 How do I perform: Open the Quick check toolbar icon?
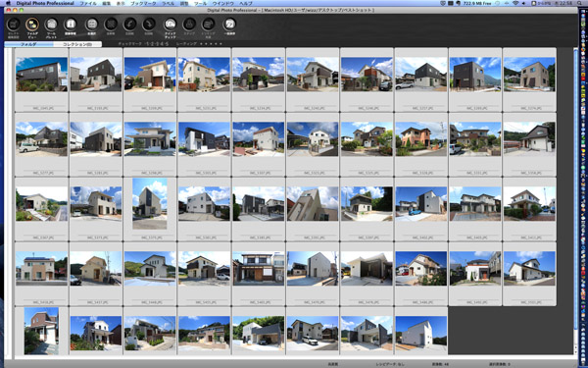[171, 25]
